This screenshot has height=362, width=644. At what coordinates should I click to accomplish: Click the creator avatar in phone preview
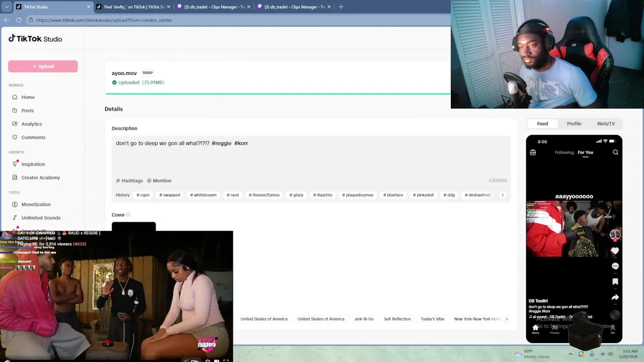615,234
